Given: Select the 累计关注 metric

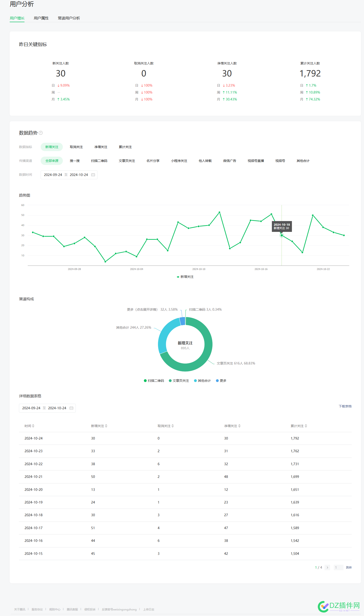Looking at the screenshot, I should pos(125,147).
